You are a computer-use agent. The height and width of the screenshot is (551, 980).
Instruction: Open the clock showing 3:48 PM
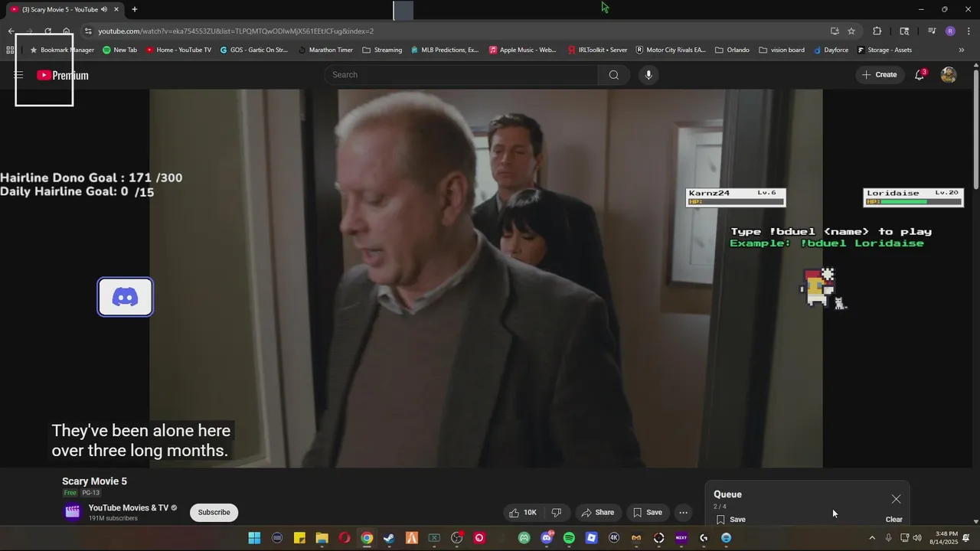tap(943, 538)
